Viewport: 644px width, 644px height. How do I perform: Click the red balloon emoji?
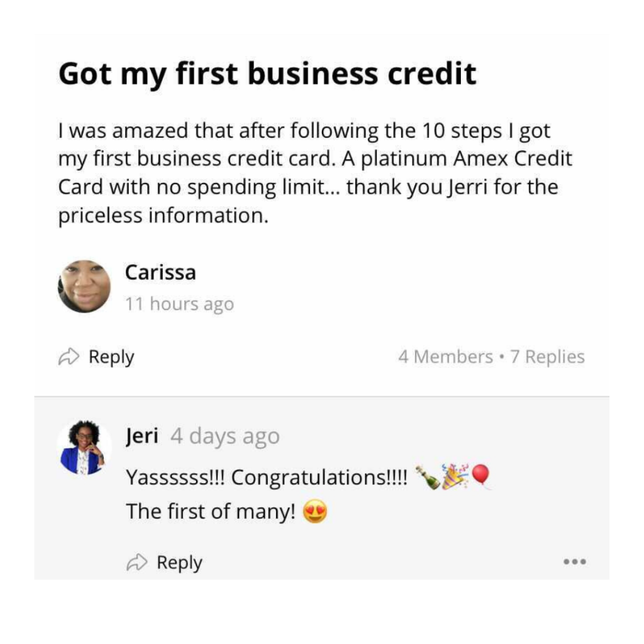pyautogui.click(x=481, y=475)
